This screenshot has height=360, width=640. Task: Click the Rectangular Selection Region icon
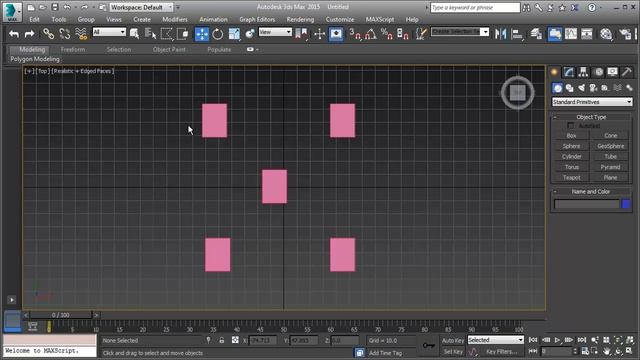click(x=167, y=34)
